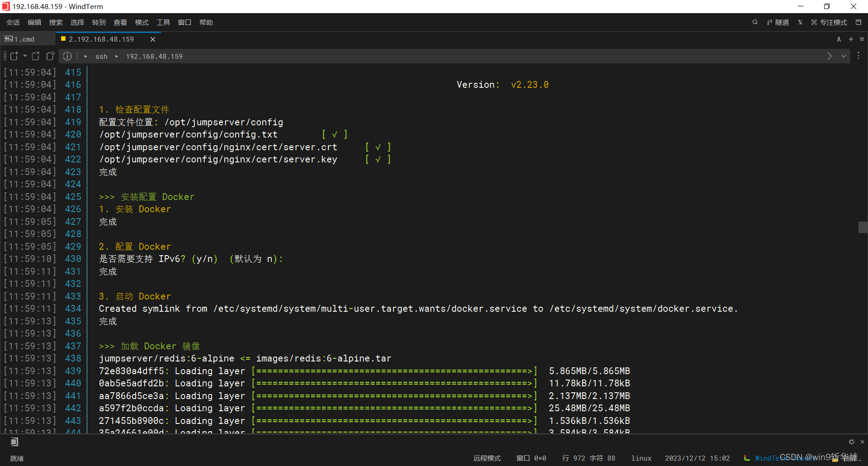Viewport: 868px width, 466px height.
Task: Click the 2023/12/12 15:02 status entry
Action: pos(698,458)
